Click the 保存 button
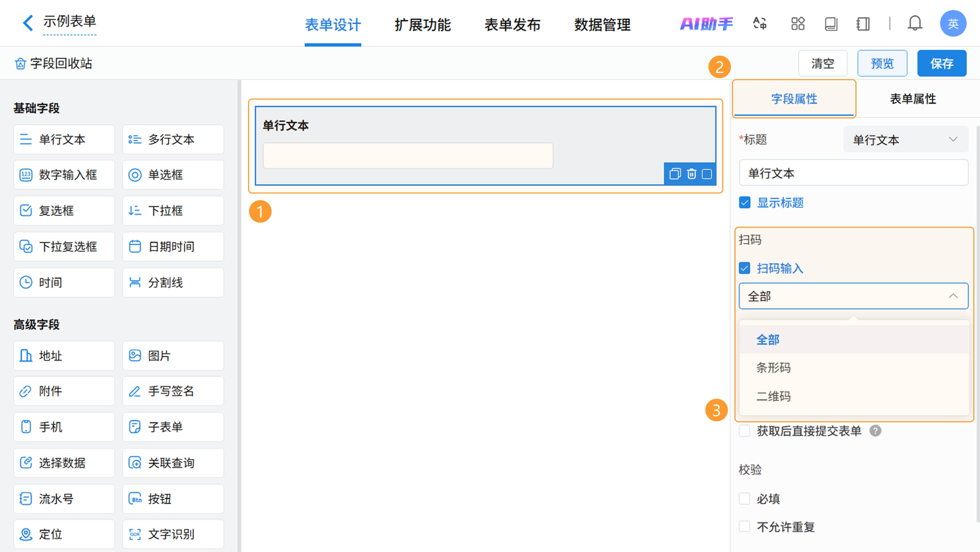 [x=941, y=63]
